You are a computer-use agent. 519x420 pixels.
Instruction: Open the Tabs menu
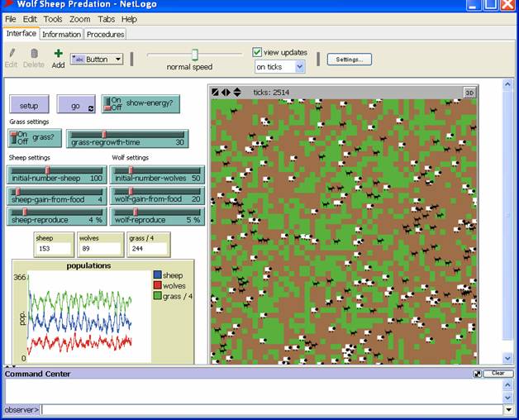(107, 19)
